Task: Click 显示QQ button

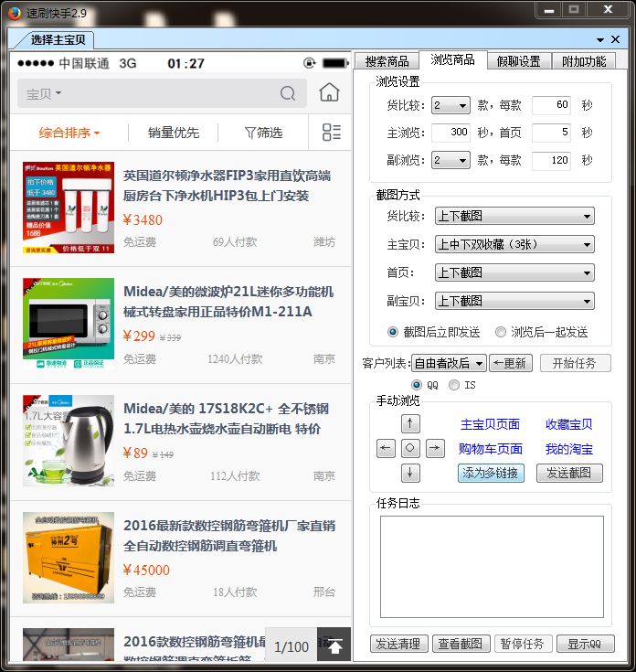Action: [585, 644]
